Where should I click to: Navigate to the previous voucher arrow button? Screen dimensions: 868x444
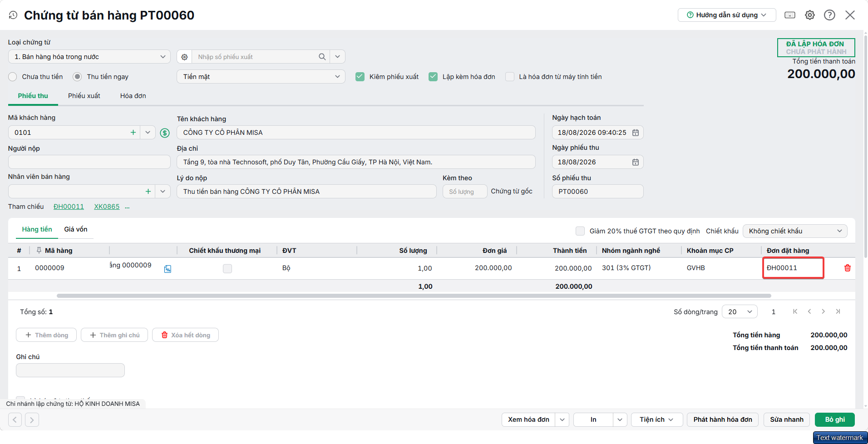15,419
